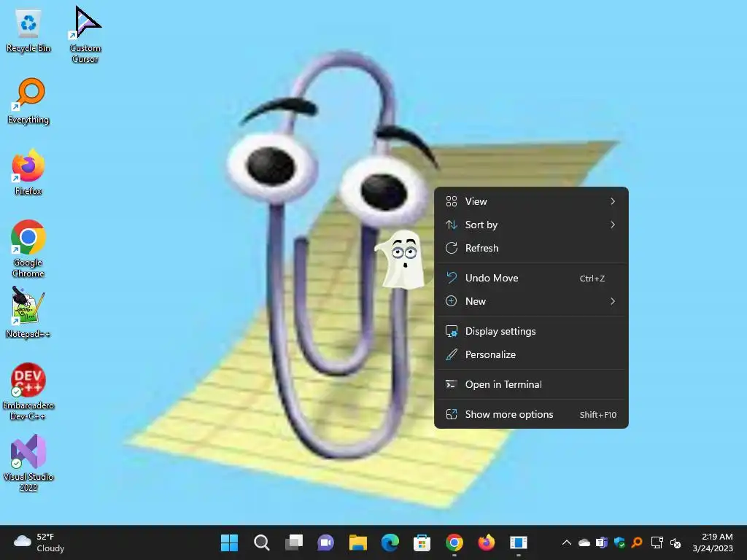Launch Firefox from the taskbar
This screenshot has width=747, height=560.
(x=487, y=542)
